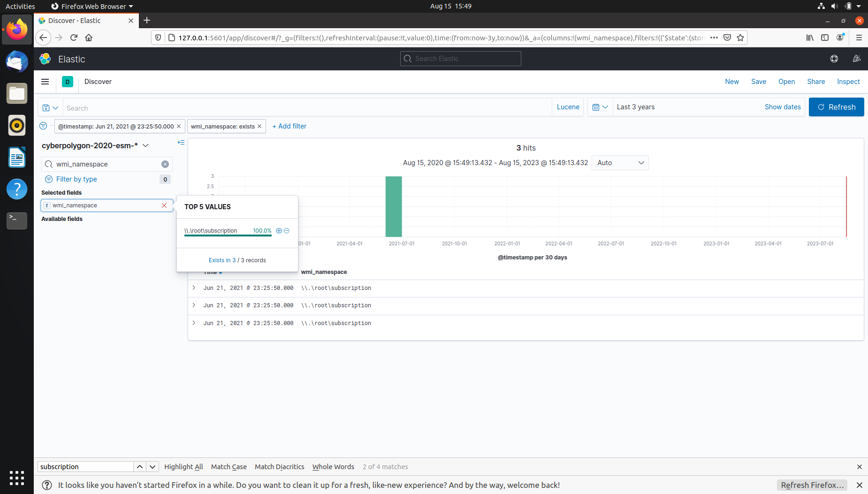Image resolution: width=868 pixels, height=494 pixels.
Task: Toggle Highlight All in find bar
Action: (x=183, y=467)
